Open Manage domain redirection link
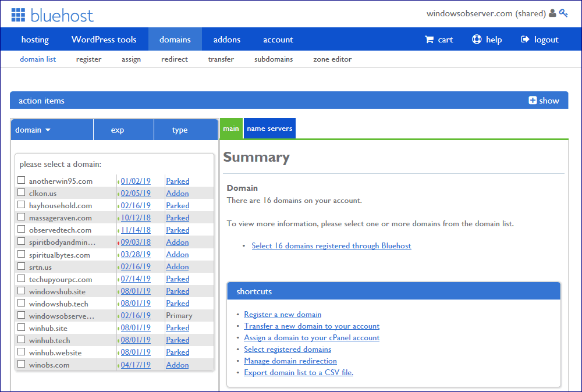Screen dimensions: 582x392 tap(290, 361)
